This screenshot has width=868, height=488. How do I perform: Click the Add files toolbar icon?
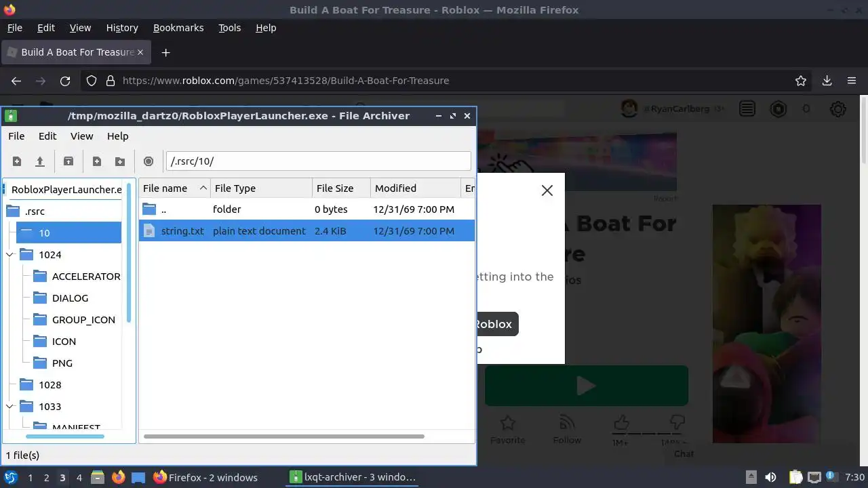[97, 161]
